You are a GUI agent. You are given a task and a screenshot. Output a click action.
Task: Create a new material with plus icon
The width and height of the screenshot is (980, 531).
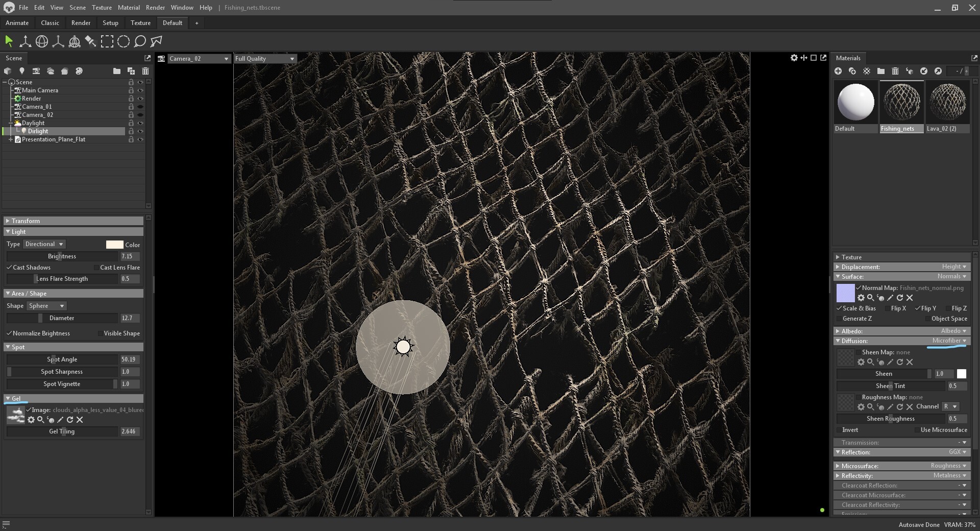(838, 71)
